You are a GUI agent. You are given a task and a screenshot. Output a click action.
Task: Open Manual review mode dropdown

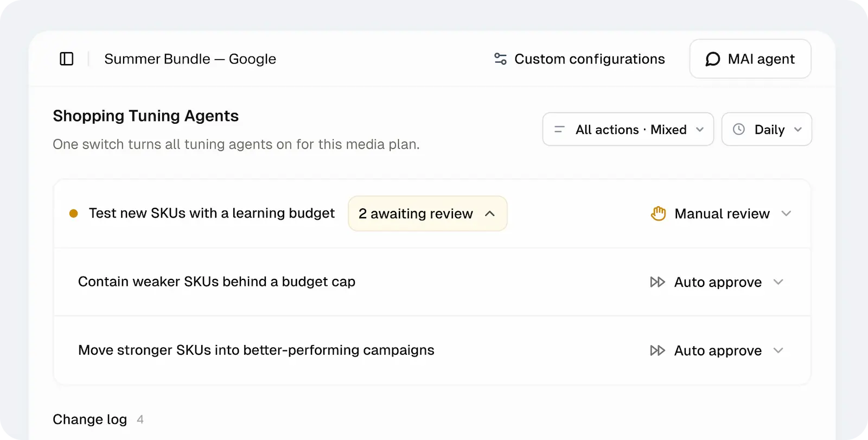pos(721,213)
